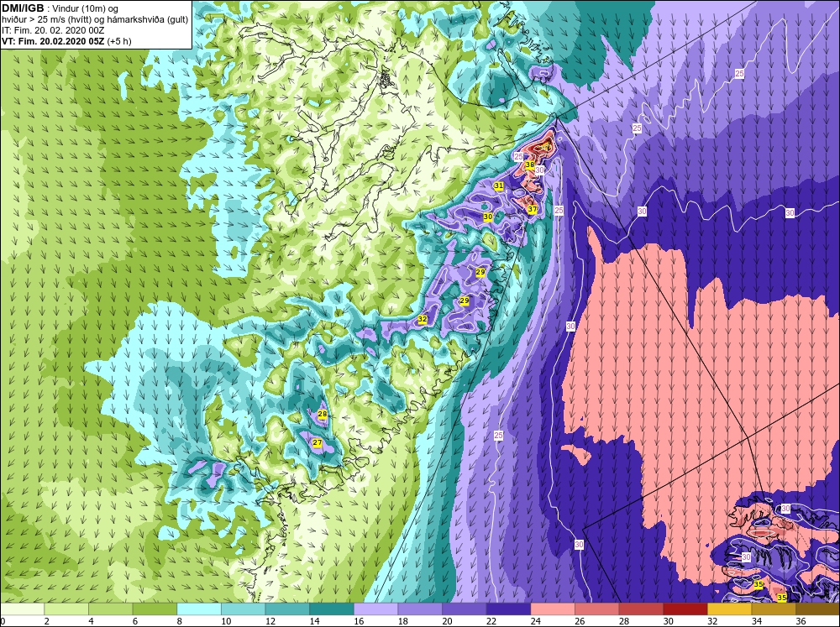Select the dark red 30–32 m/s legend swatch
The width and height of the screenshot is (840, 627).
tap(685, 609)
